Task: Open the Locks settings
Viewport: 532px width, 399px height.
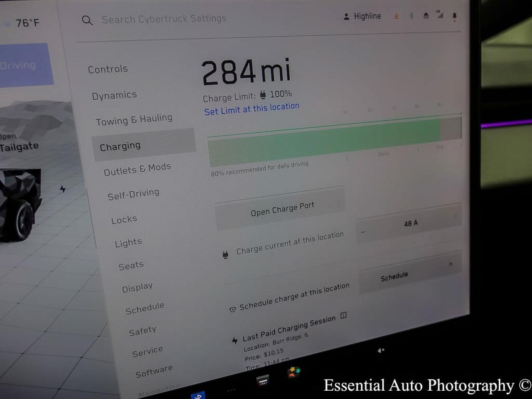Action: click(124, 219)
